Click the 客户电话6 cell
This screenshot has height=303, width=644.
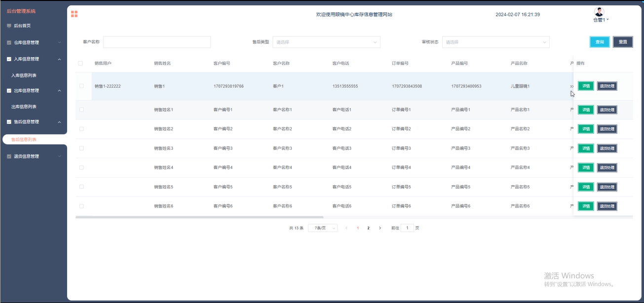click(342, 206)
